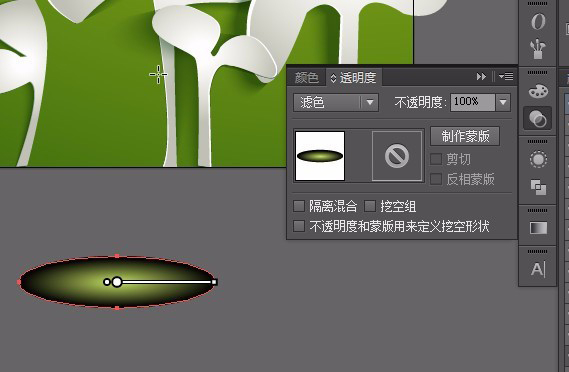
Task: Enable the 反相蒙版 checkbox
Action: [x=436, y=179]
